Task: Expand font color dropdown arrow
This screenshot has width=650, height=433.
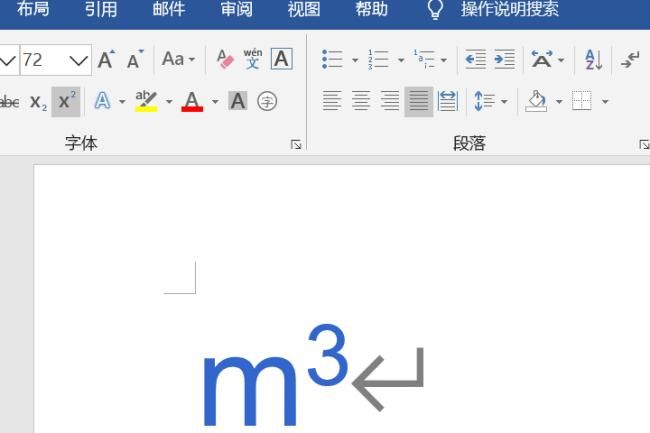Action: pos(215,102)
